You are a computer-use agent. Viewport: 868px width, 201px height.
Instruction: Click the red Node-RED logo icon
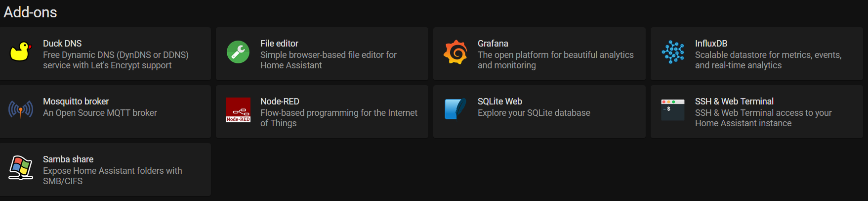pos(238,110)
